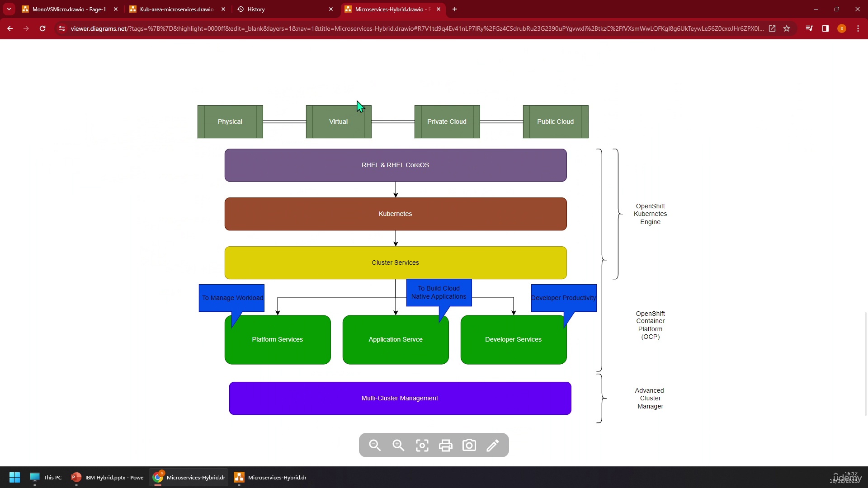This screenshot has width=868, height=488.
Task: Click the Application Servce box
Action: point(396,340)
